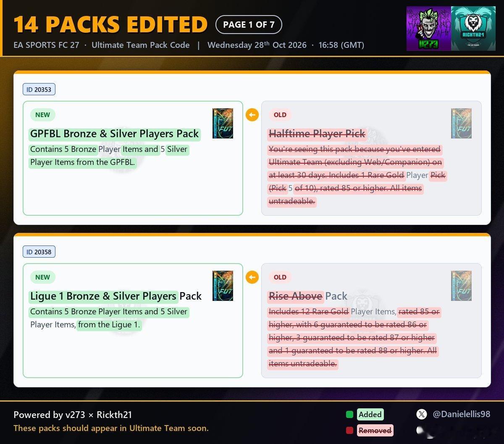Select the ID 20358 badge
504x444 pixels.
coord(39,252)
